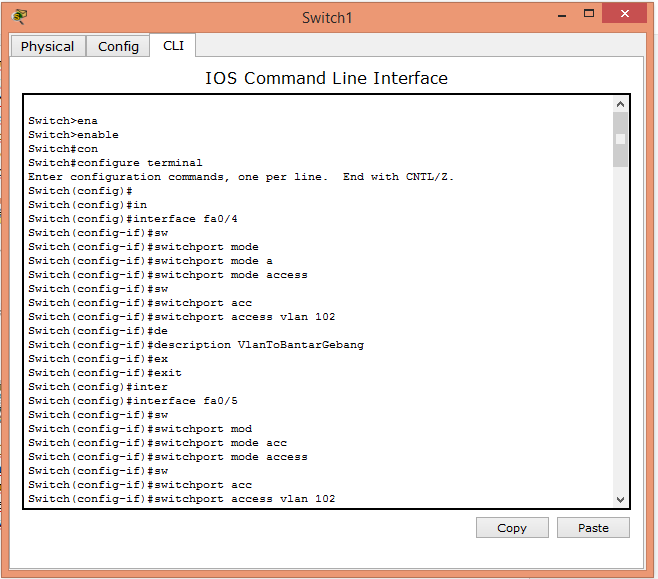The image size is (658, 579).
Task: Click the 'Switch>enable' line
Action: (73, 135)
